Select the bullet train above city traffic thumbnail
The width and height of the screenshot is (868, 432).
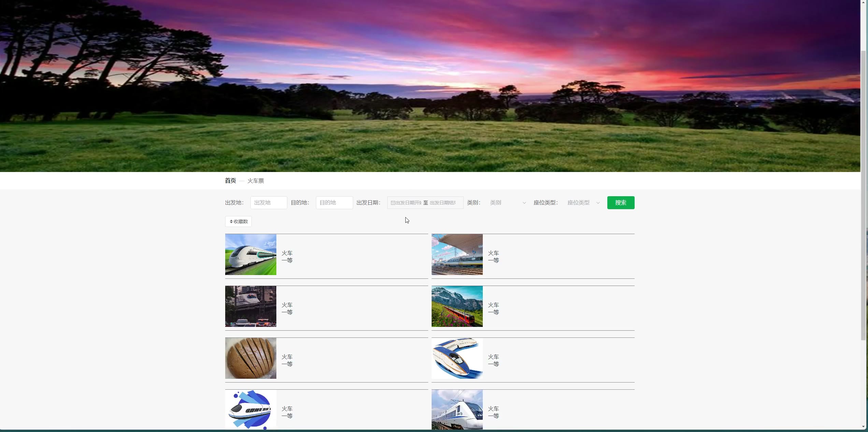coord(251,306)
